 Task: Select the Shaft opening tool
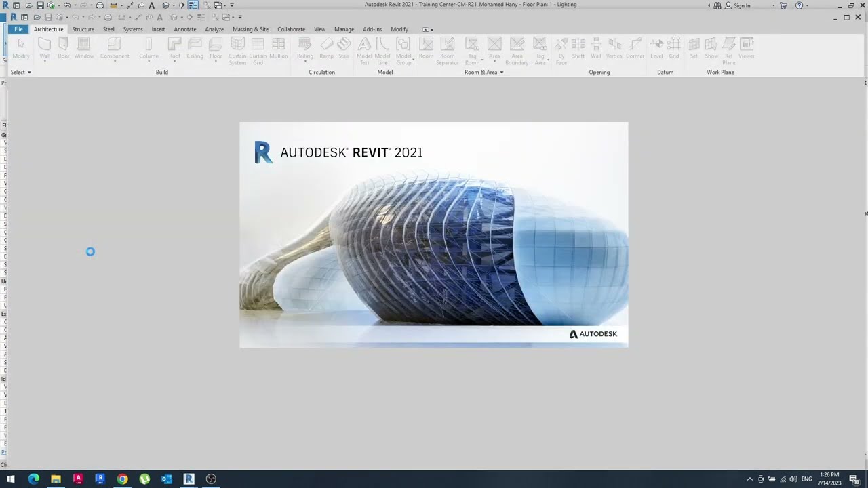pyautogui.click(x=578, y=48)
